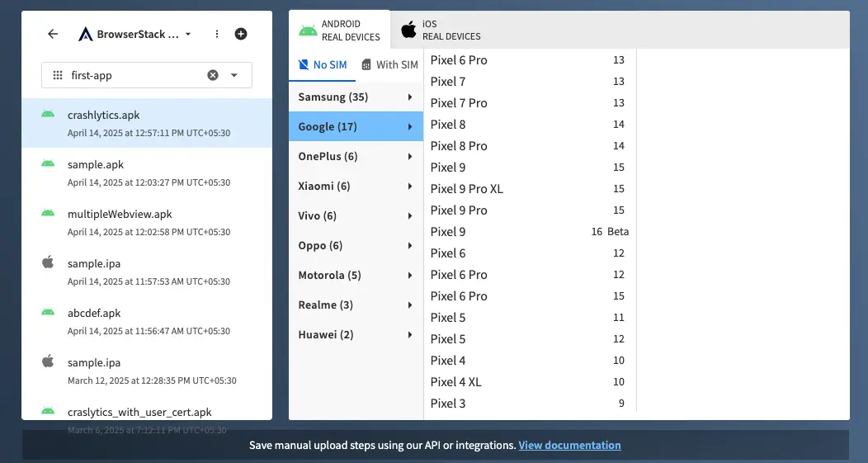
Task: Click the Android icon beside crashlytics.apk
Action: [48, 114]
